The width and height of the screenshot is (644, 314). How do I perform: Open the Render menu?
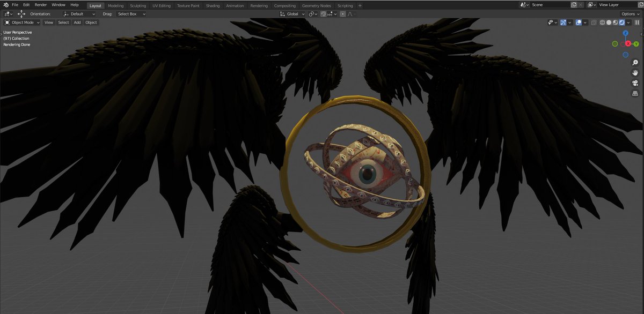point(40,4)
